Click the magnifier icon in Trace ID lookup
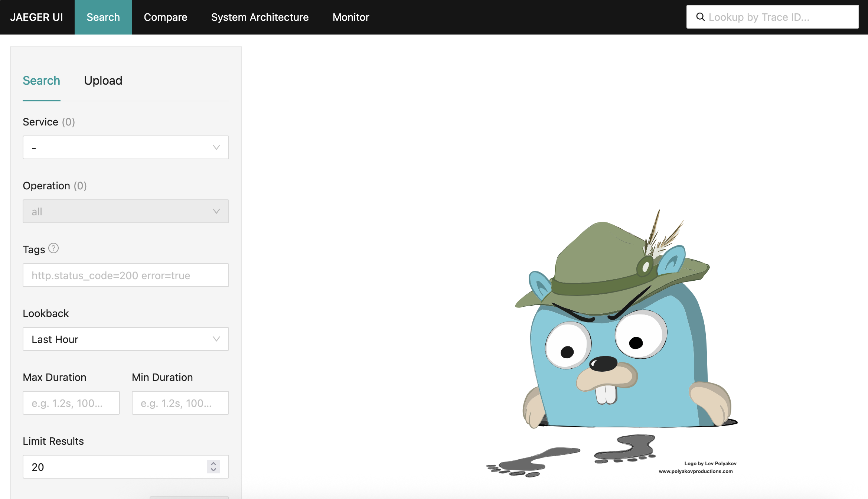Viewport: 868px width, 499px height. pos(700,17)
